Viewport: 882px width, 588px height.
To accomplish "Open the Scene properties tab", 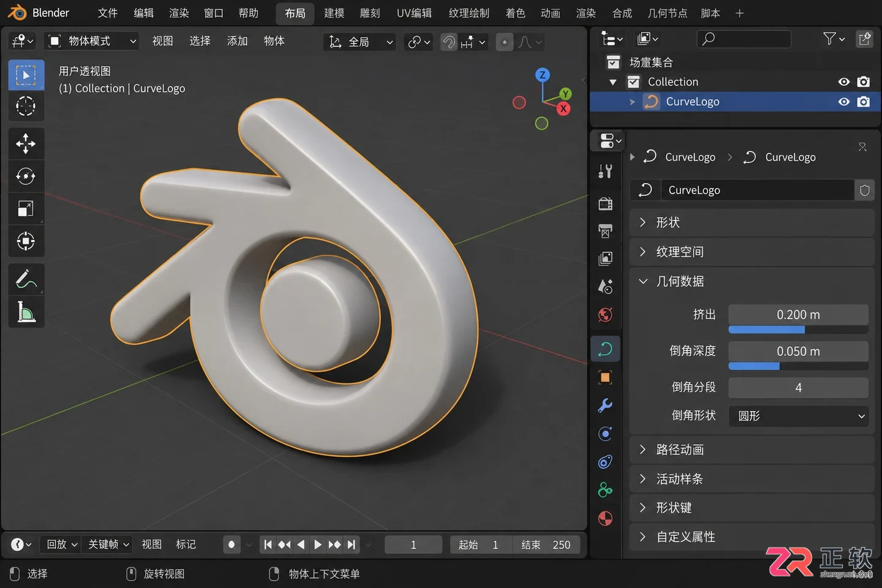I will 605,286.
